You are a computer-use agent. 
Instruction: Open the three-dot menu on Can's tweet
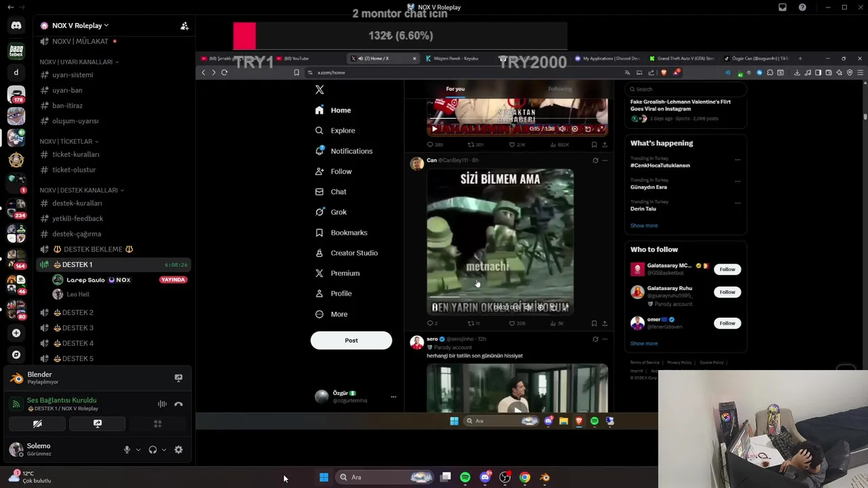pyautogui.click(x=605, y=161)
